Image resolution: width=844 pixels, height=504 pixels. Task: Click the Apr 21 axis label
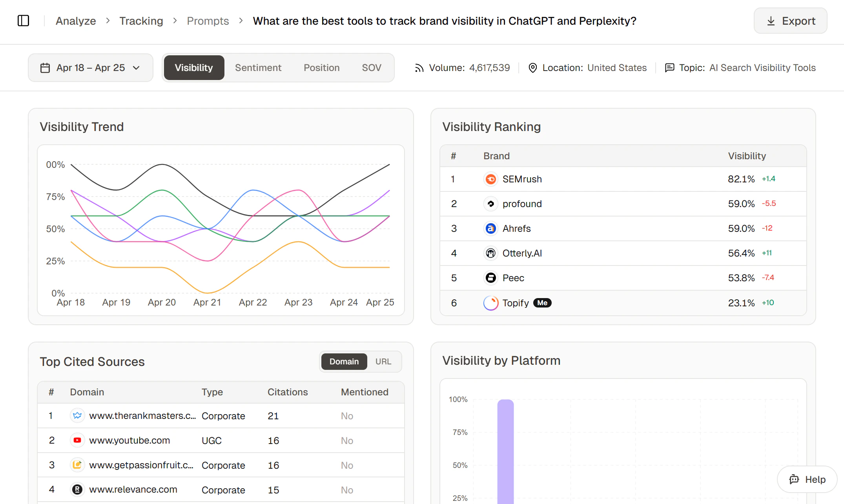207,302
